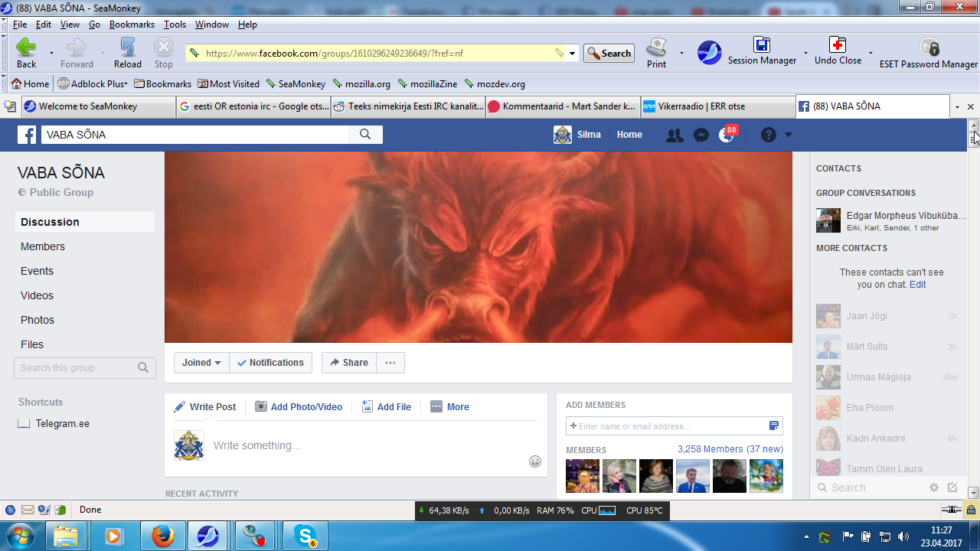The width and height of the screenshot is (980, 551).
Task: Open the list all tabs dropdown
Action: pos(957,107)
